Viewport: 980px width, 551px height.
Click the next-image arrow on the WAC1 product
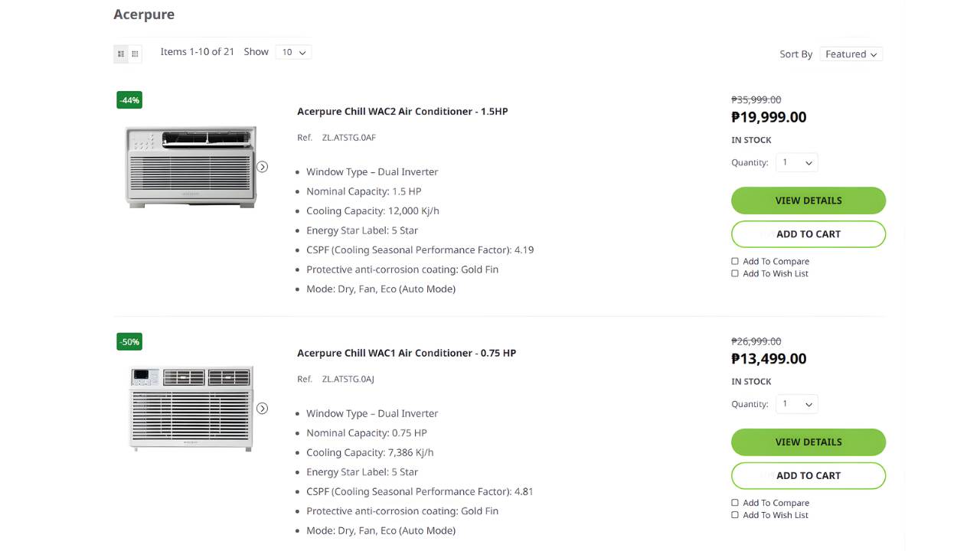[263, 408]
